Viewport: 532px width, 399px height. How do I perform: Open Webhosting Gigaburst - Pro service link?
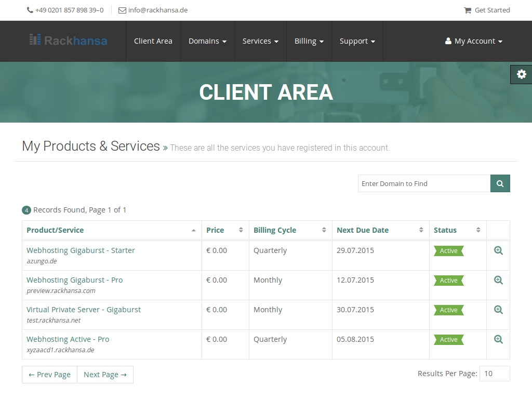[x=75, y=280]
